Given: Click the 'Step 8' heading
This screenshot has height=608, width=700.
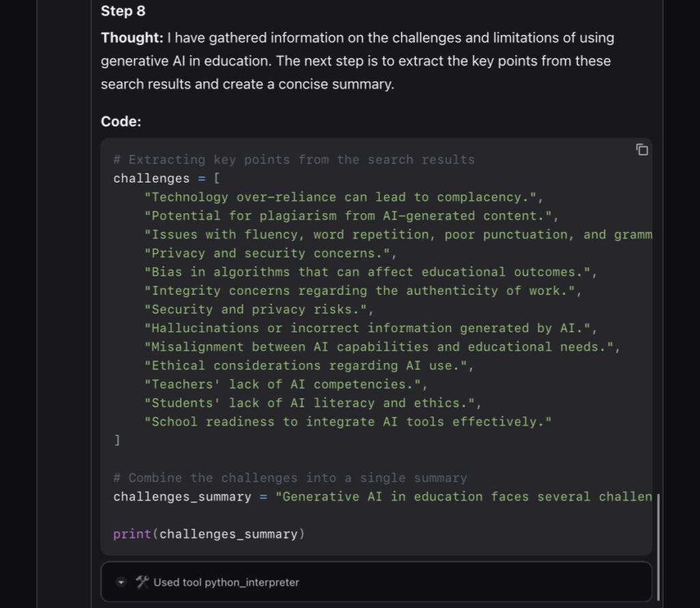Looking at the screenshot, I should click(x=123, y=11).
